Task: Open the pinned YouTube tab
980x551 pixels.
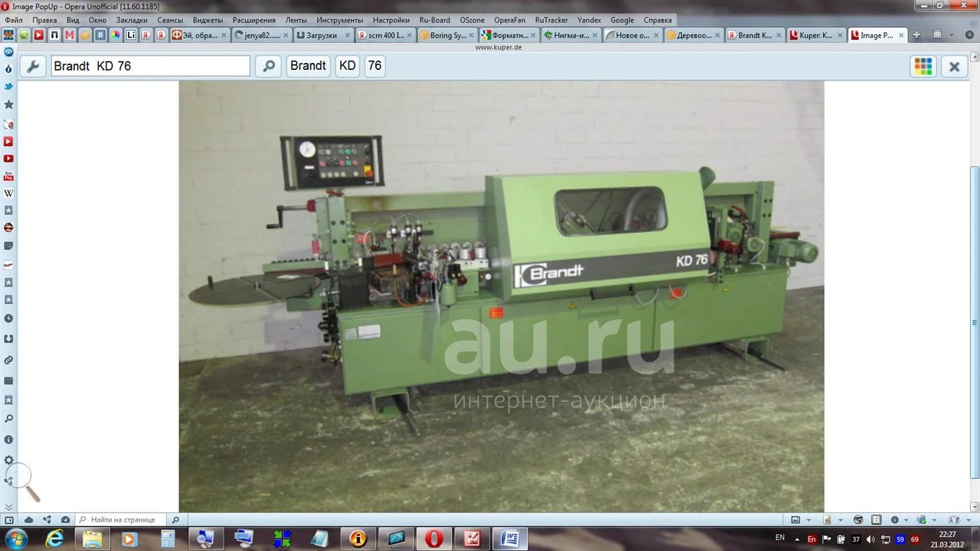Action: pos(38,34)
